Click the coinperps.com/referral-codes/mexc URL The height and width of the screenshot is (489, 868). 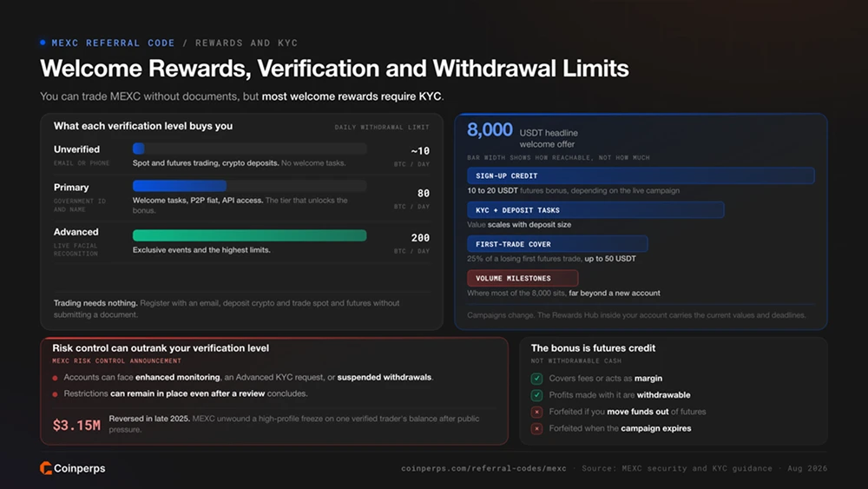(x=483, y=468)
